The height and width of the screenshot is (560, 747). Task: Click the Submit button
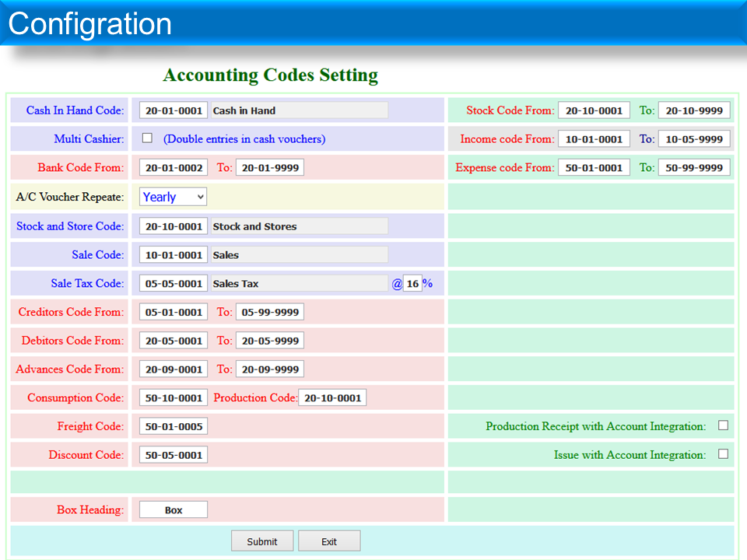click(x=262, y=541)
